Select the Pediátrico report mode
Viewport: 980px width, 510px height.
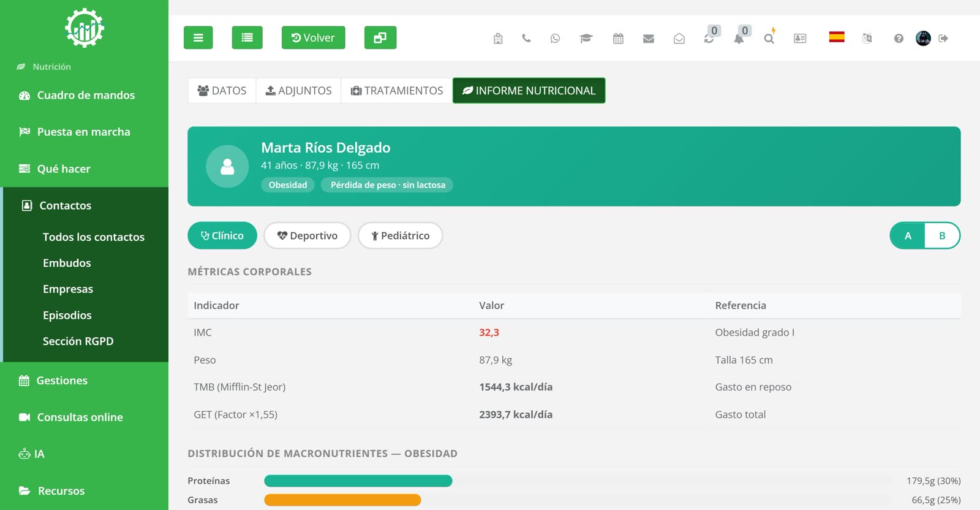tap(401, 235)
